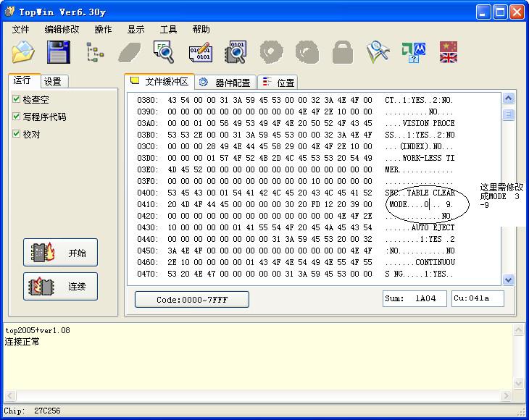Click the device search magnifier icon
The image size is (529, 420).
pyautogui.click(x=378, y=52)
